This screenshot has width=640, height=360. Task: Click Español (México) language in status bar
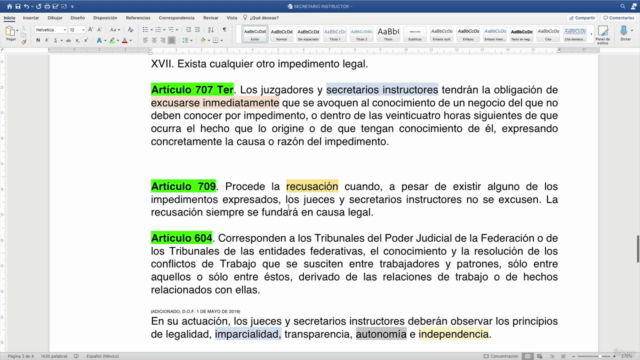click(103, 356)
